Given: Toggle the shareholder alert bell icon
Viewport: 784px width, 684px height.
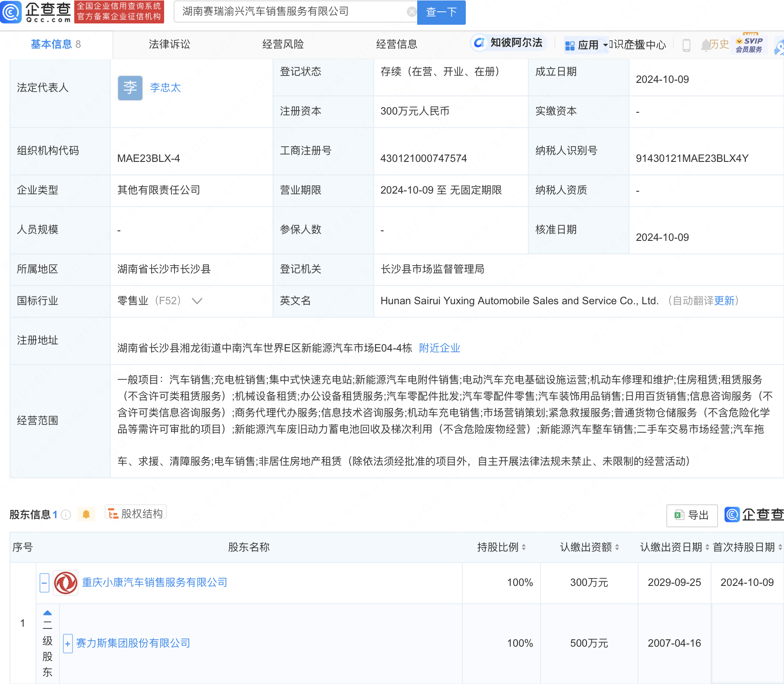Looking at the screenshot, I should [86, 514].
